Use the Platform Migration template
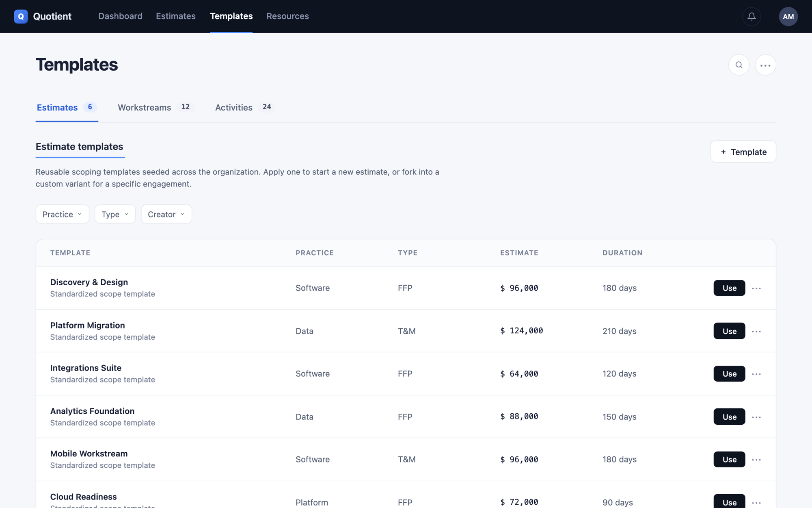This screenshot has height=508, width=812. (729, 331)
